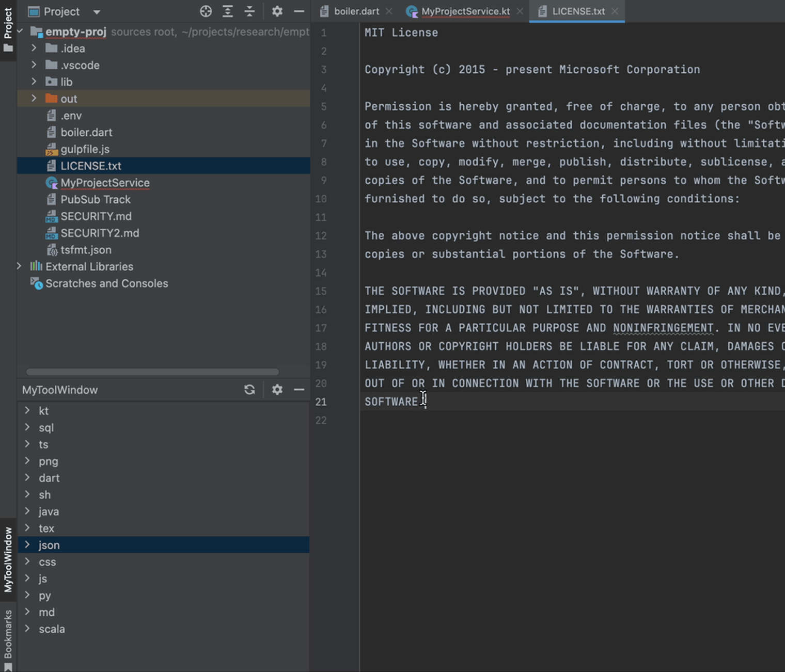This screenshot has width=785, height=672.
Task: Switch to the MyProjectService.kt tab
Action: (465, 11)
